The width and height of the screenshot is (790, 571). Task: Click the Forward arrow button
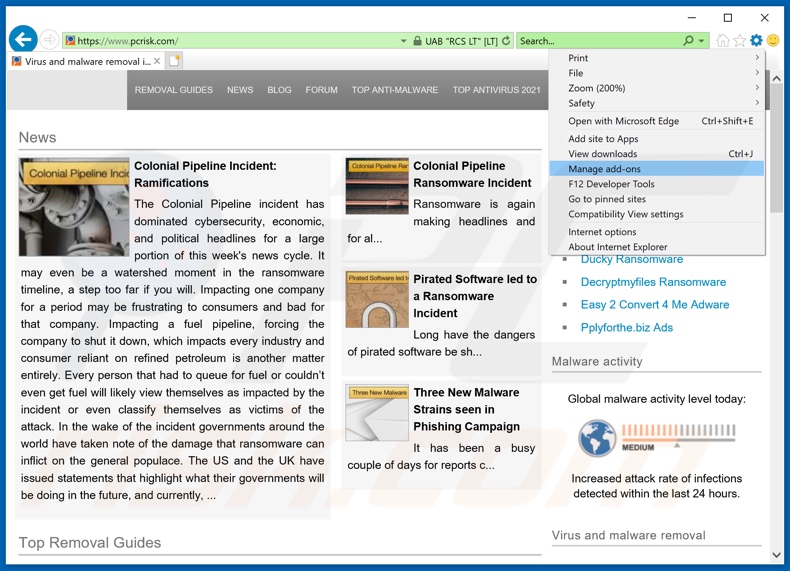[49, 40]
